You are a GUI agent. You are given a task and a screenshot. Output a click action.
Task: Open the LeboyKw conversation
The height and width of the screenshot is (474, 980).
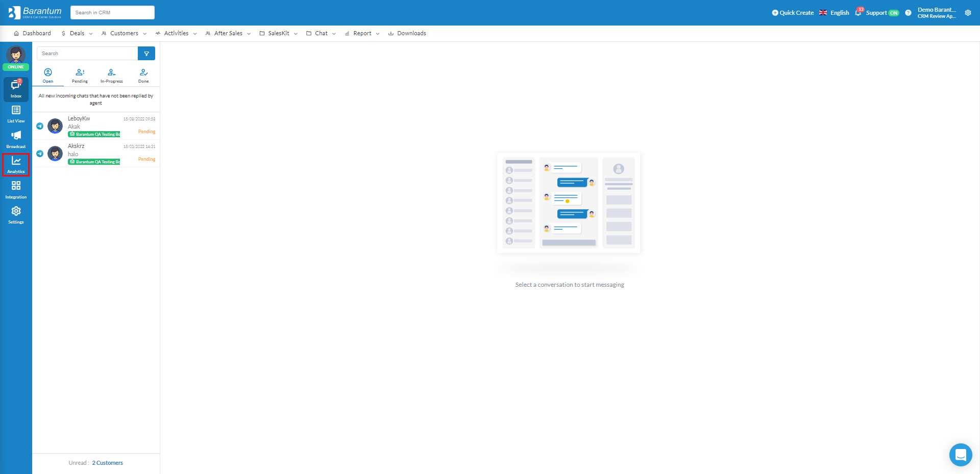click(x=96, y=126)
